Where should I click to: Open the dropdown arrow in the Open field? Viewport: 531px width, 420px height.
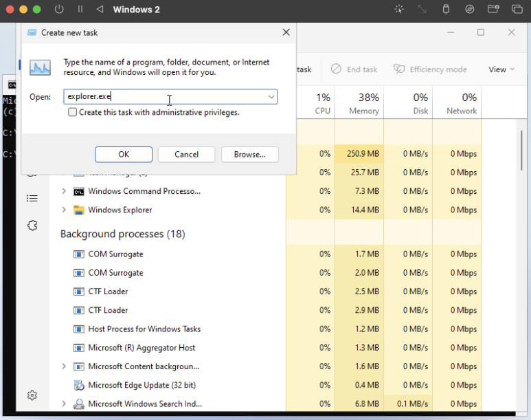click(271, 97)
